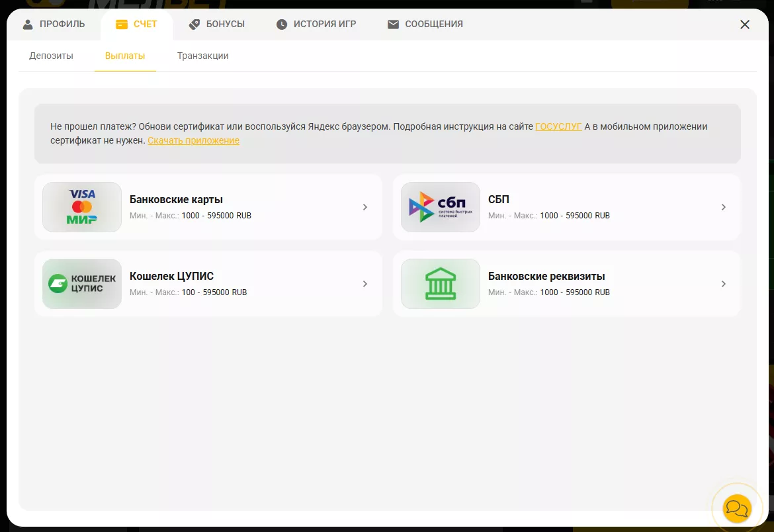Click the СБП payment system icon
The image size is (774, 532).
coord(440,206)
